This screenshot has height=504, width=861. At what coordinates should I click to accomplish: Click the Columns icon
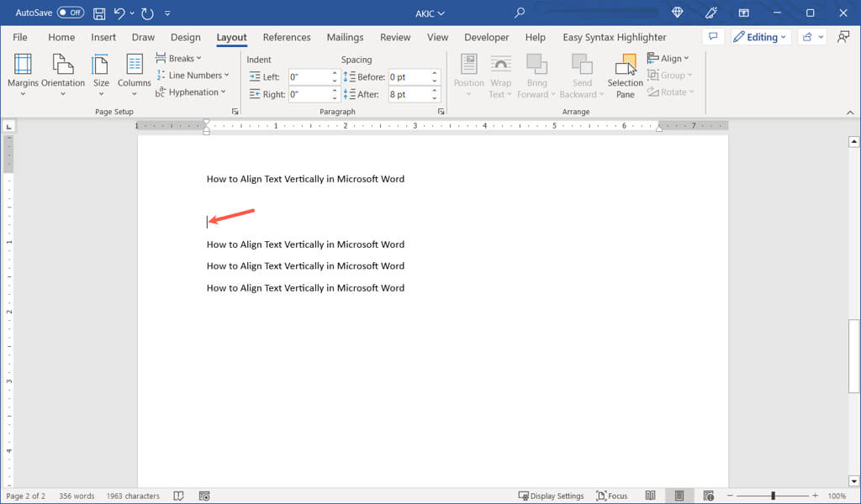135,66
